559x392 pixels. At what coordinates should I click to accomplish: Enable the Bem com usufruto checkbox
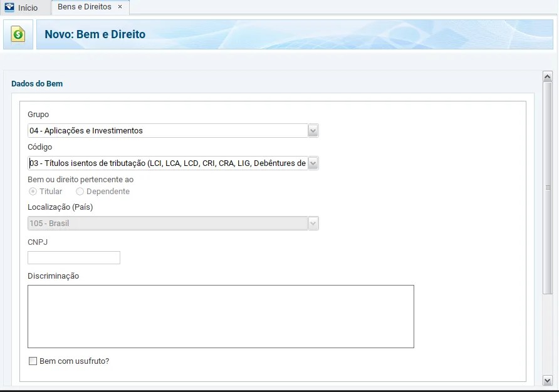pyautogui.click(x=33, y=361)
